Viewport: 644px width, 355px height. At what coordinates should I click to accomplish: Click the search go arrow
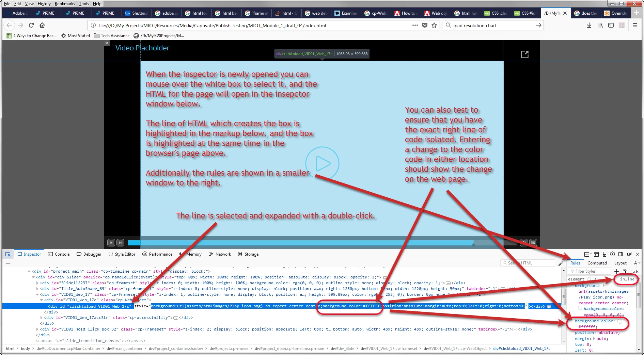pyautogui.click(x=538, y=25)
